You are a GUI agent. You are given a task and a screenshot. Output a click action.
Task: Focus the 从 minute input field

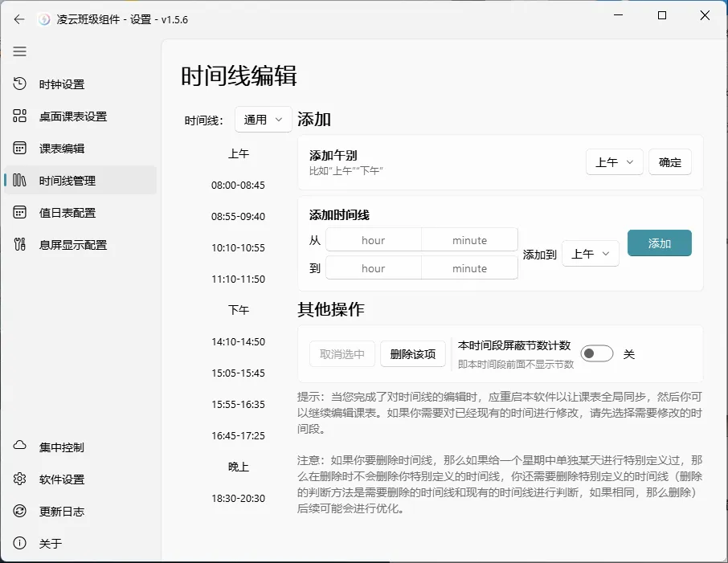469,240
